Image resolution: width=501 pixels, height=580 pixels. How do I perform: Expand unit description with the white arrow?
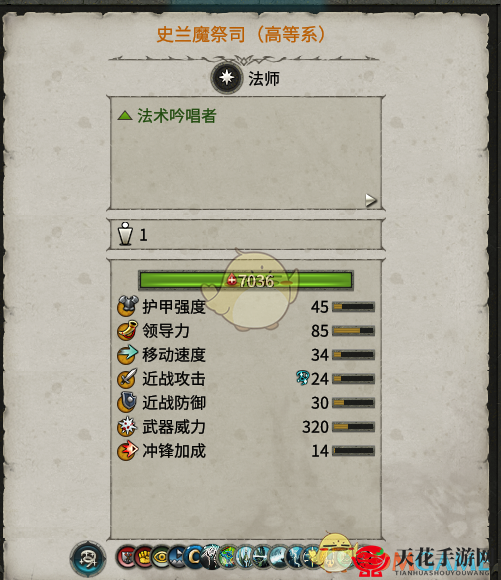pyautogui.click(x=370, y=200)
